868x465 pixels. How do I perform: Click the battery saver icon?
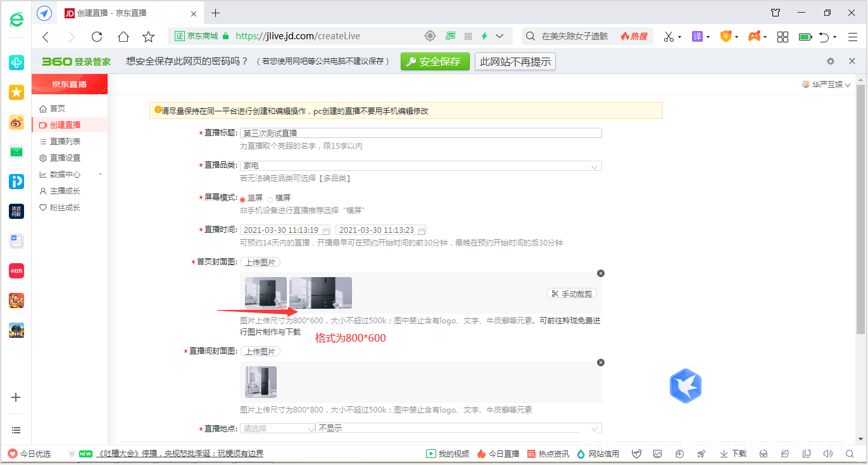[805, 36]
